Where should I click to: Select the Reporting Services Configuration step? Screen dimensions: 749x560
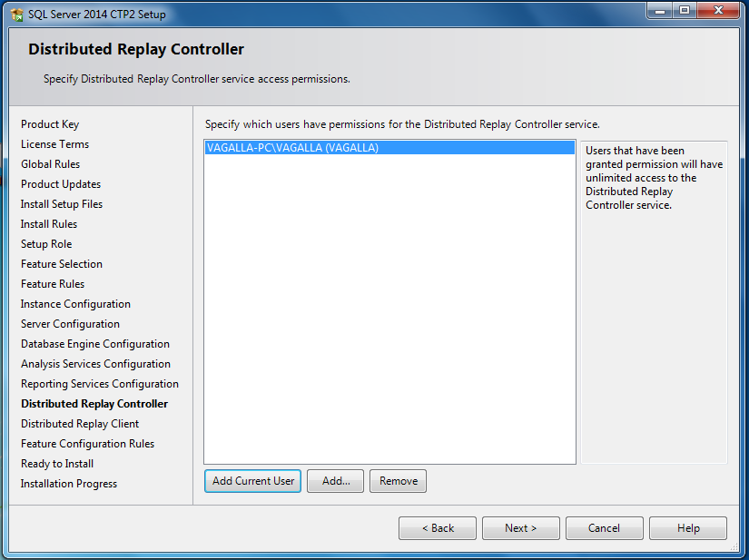coord(99,384)
